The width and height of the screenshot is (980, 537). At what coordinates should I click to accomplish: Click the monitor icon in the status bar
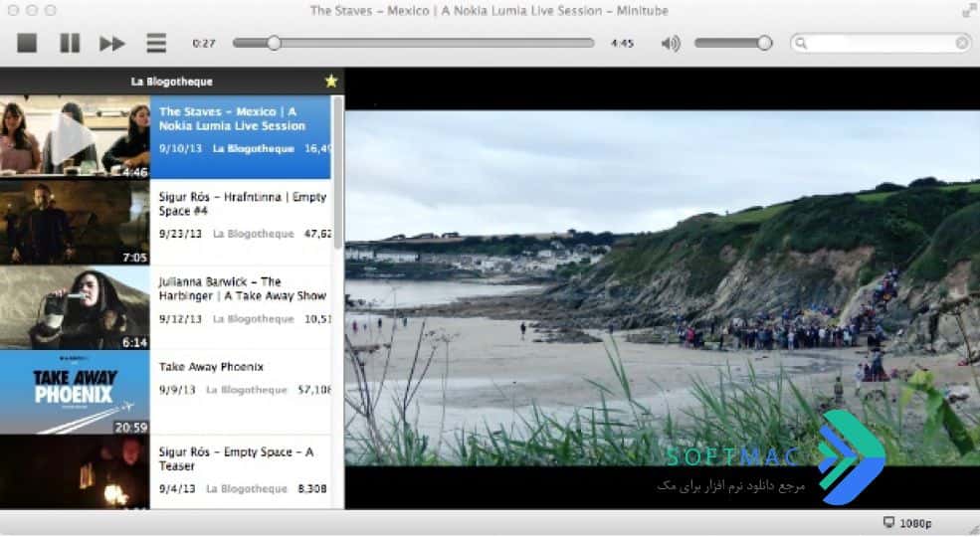(888, 523)
